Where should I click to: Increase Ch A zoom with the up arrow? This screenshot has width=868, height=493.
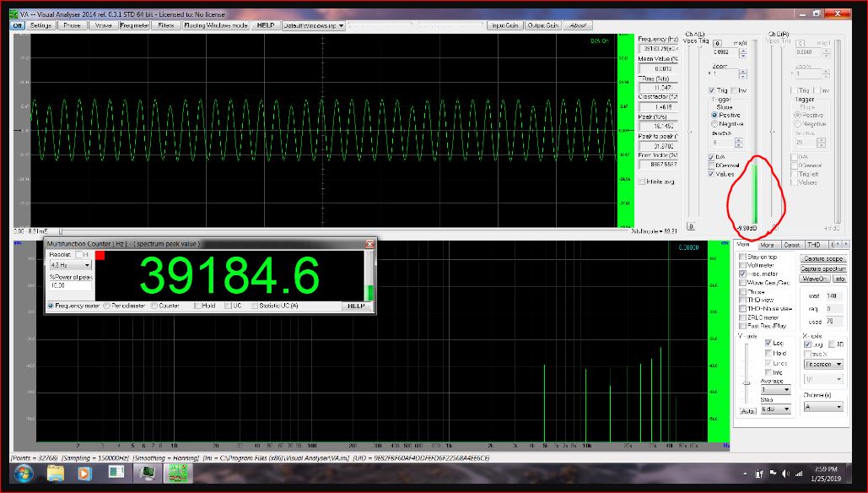(742, 71)
